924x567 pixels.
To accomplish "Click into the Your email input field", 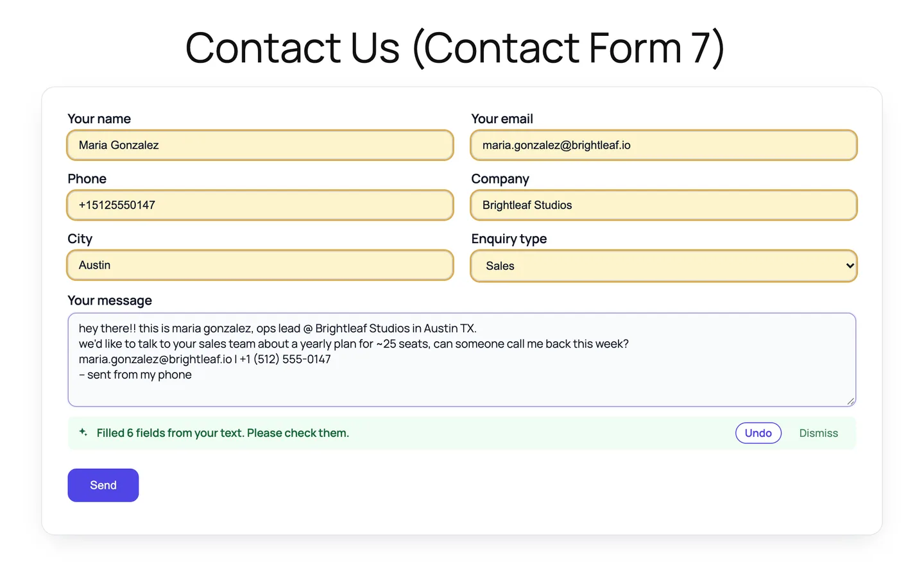I will 663,145.
